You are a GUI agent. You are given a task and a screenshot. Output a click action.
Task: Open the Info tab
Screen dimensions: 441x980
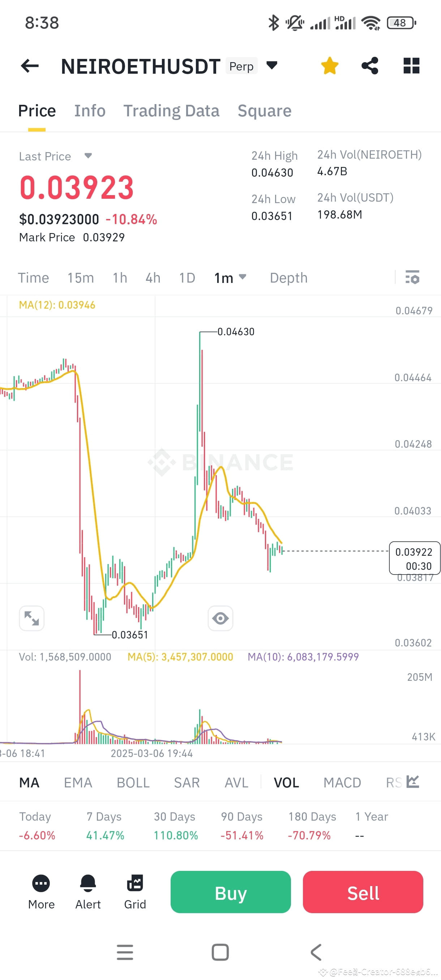[x=90, y=111]
